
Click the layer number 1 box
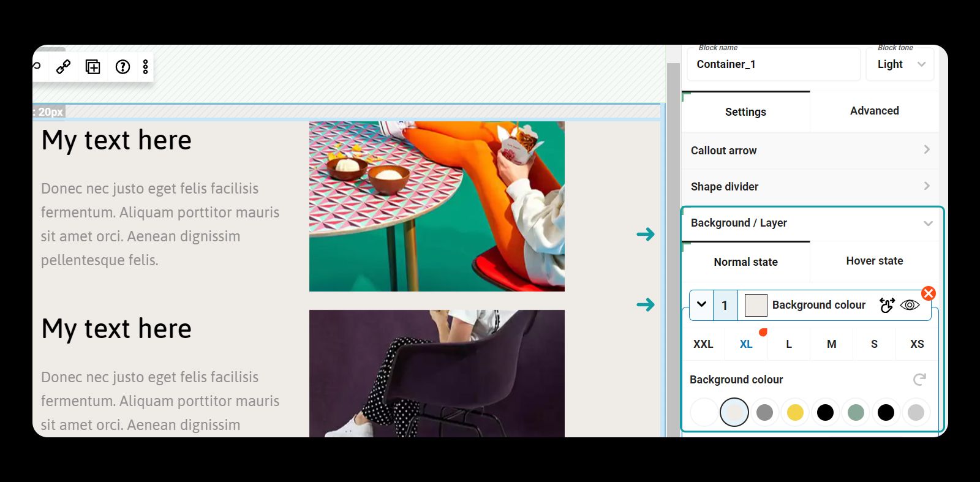pyautogui.click(x=725, y=305)
